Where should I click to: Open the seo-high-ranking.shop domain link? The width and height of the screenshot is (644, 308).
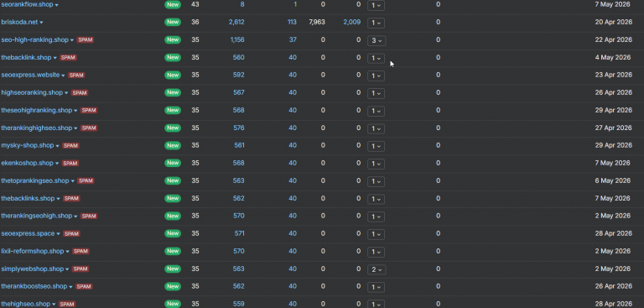click(35, 40)
